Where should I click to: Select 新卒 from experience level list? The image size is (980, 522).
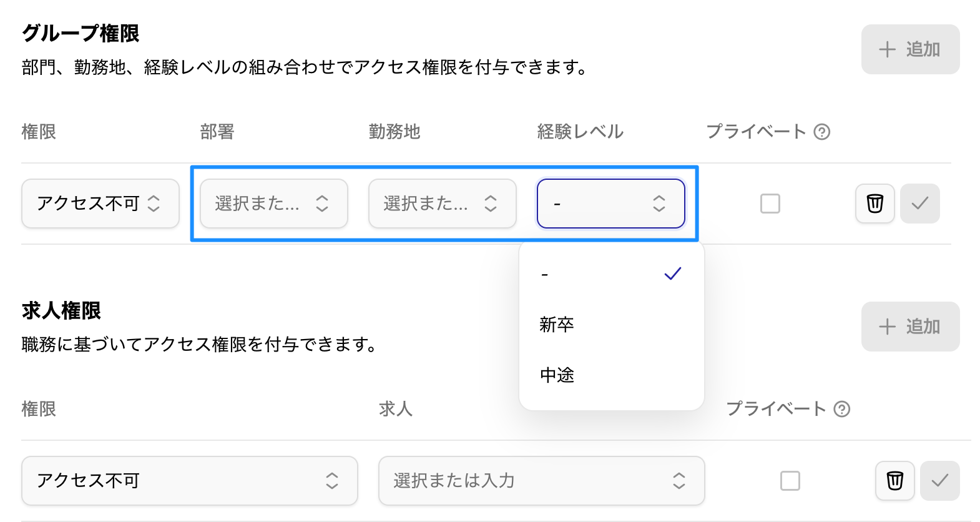coord(557,325)
